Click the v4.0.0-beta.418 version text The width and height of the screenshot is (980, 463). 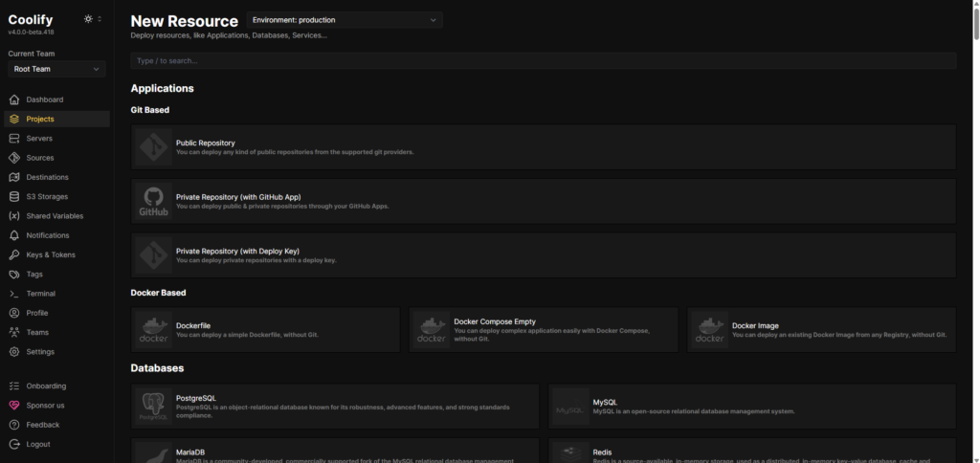(31, 32)
